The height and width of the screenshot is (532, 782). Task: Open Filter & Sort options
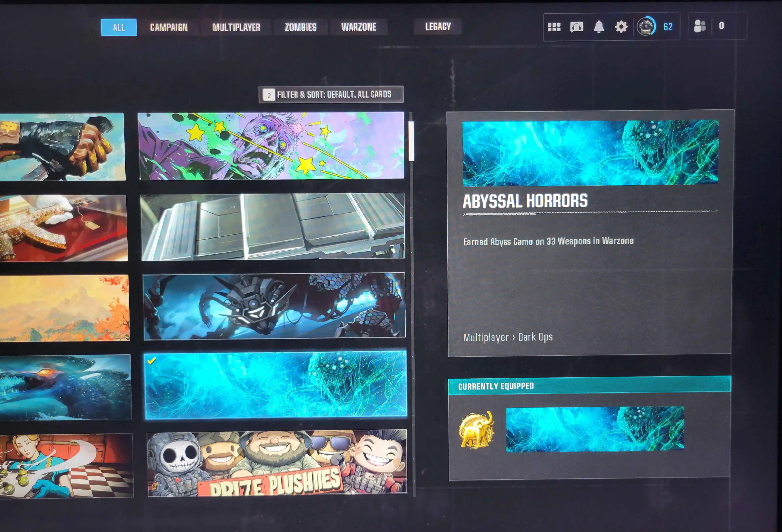pyautogui.click(x=333, y=95)
